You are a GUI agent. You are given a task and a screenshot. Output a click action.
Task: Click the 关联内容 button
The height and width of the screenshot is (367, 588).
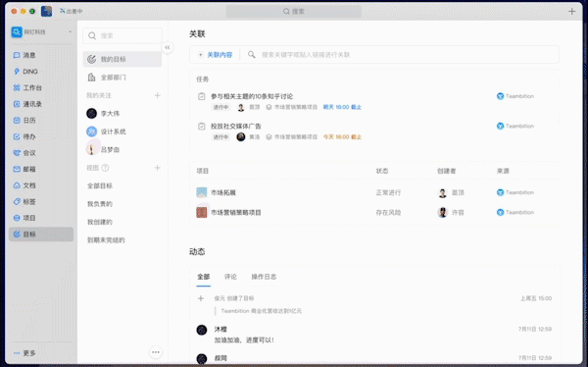click(x=216, y=55)
